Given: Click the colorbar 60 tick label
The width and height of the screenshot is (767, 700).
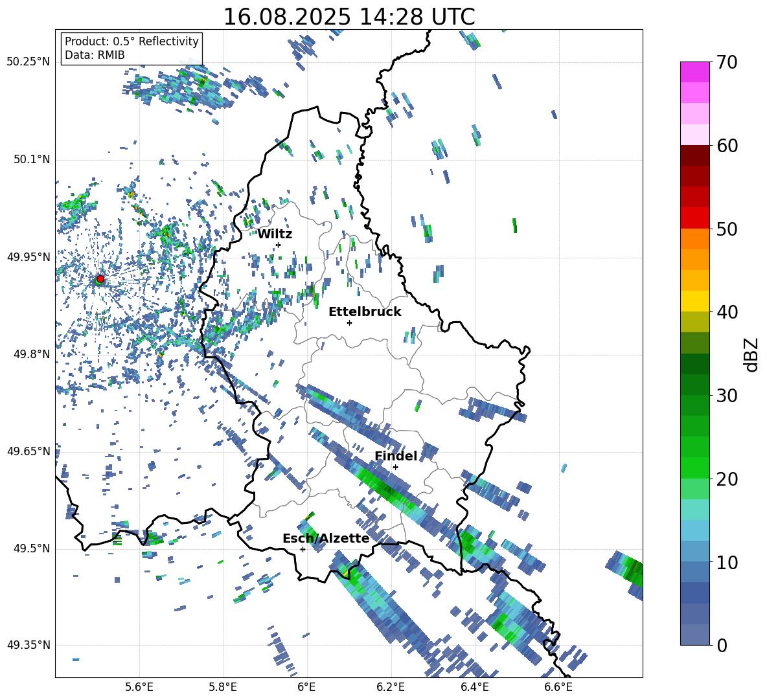Looking at the screenshot, I should tap(727, 146).
